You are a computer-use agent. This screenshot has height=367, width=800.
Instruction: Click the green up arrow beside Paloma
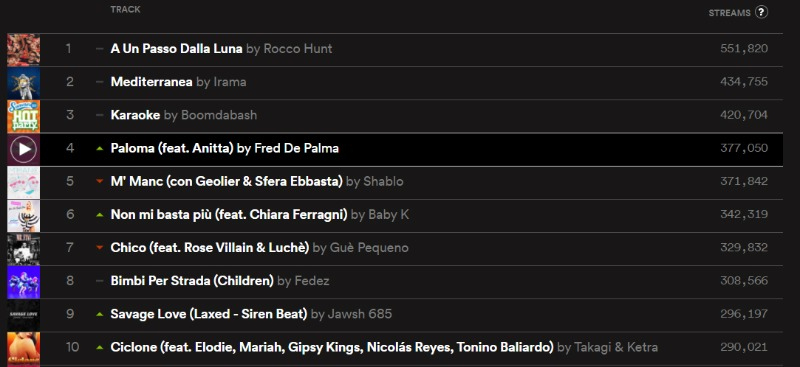click(x=99, y=149)
